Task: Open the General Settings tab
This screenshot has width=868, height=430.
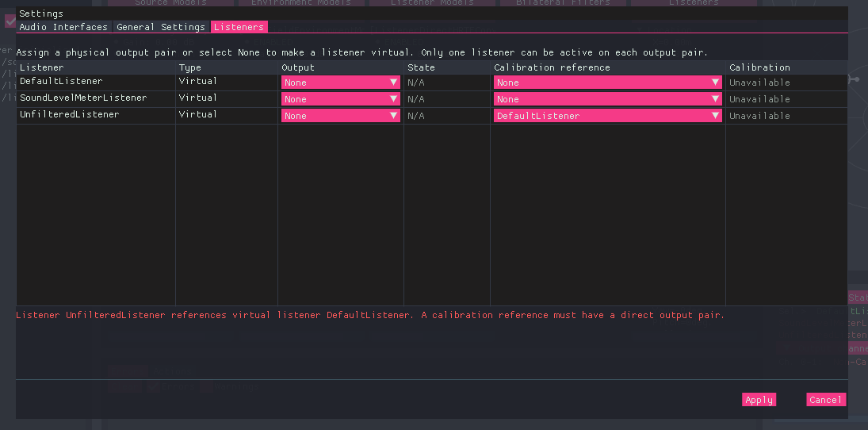Action: (x=161, y=27)
